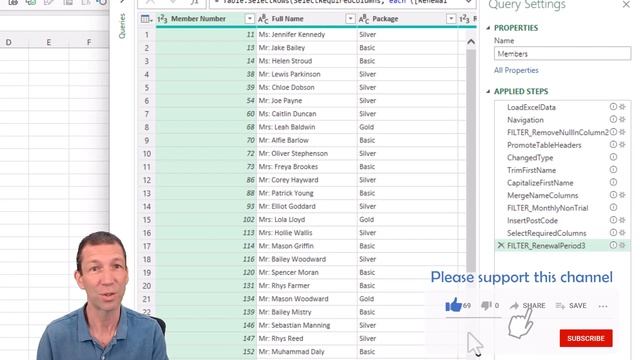Show info icon for ChangedType step
The image size is (640, 360).
[613, 157]
